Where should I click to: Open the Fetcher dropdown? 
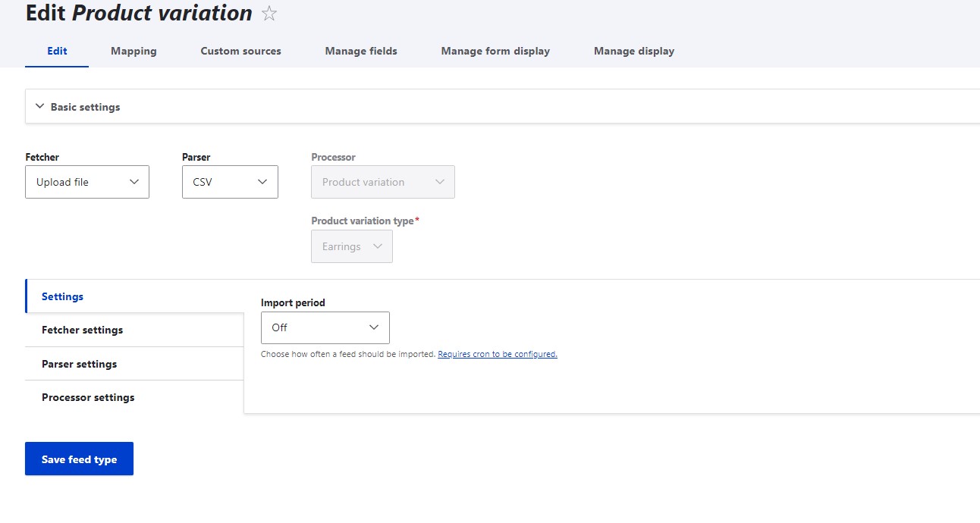coord(86,181)
